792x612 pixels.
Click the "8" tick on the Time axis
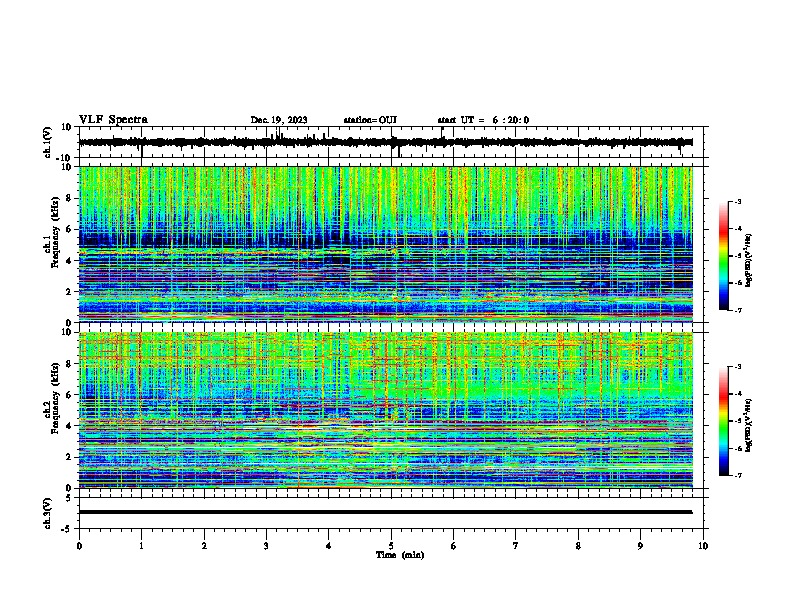pyautogui.click(x=578, y=546)
